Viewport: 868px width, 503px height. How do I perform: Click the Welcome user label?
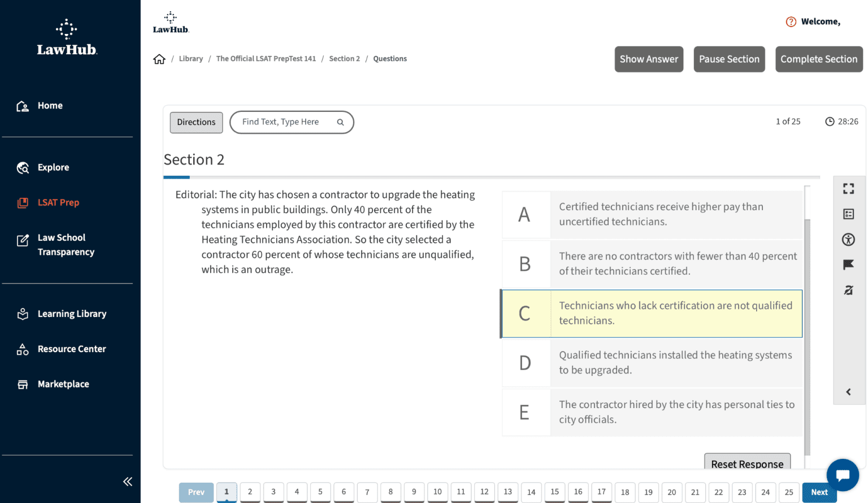tap(821, 22)
